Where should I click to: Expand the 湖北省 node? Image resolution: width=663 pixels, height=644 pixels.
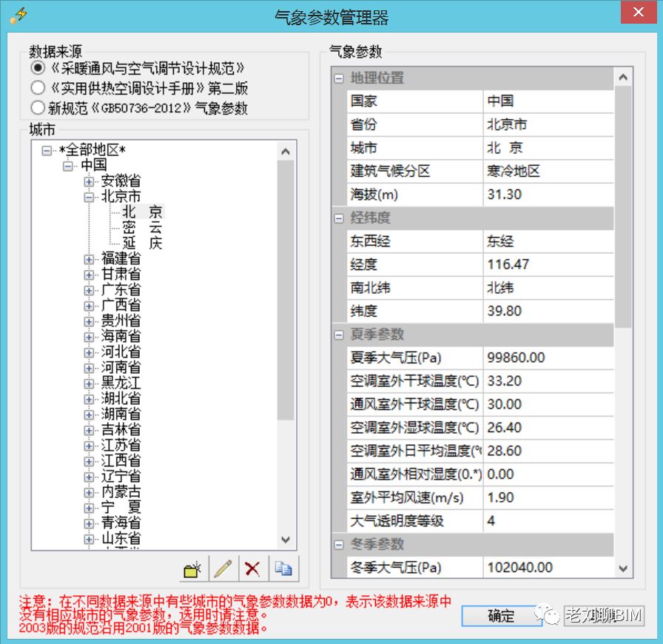pos(89,399)
